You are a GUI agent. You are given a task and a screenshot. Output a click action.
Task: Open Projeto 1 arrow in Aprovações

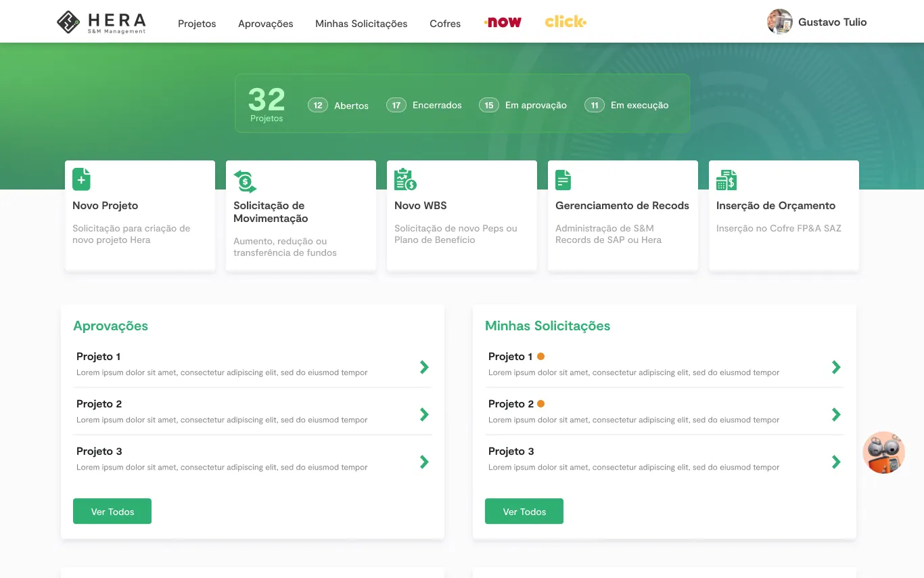click(x=424, y=367)
